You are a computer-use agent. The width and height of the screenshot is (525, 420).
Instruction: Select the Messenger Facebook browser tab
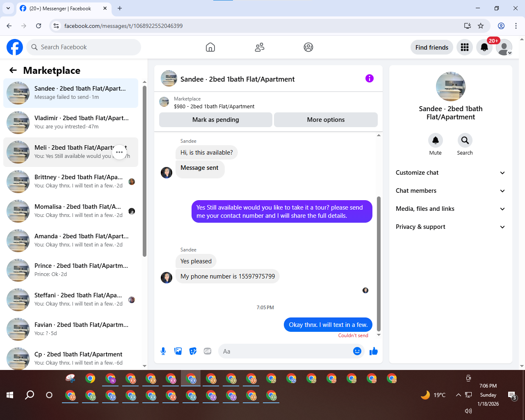[64, 8]
